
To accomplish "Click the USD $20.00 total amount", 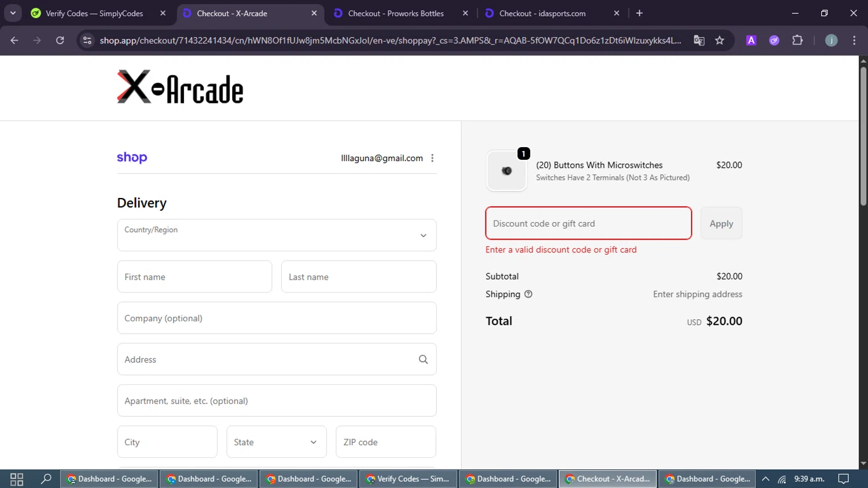I will tap(715, 321).
